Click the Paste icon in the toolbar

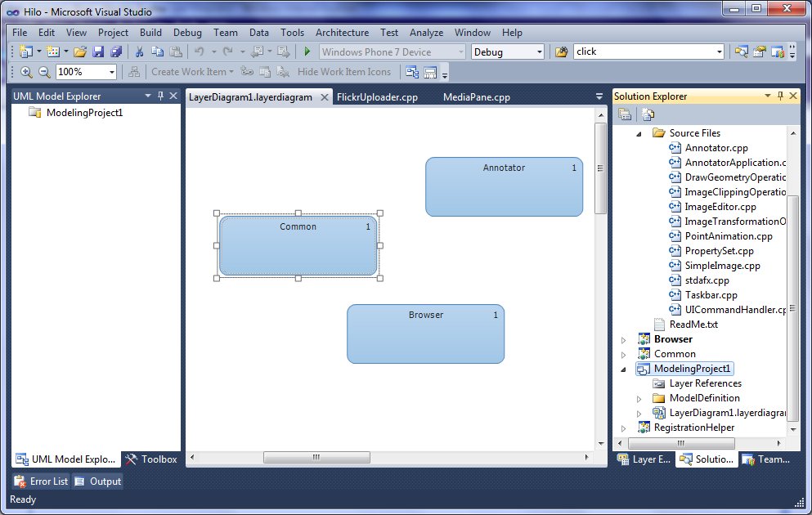(176, 51)
